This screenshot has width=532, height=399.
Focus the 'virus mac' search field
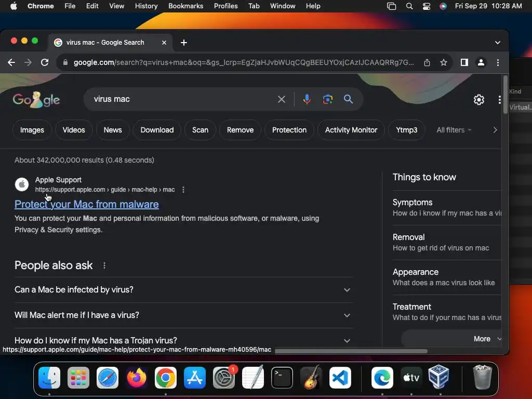click(x=183, y=99)
